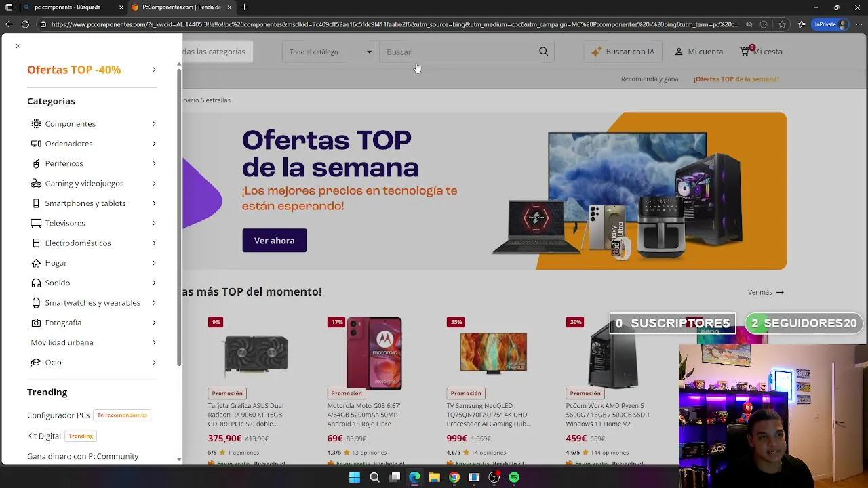This screenshot has height=488, width=868.
Task: Click the Periféricos mouse icon
Action: pos(36,163)
